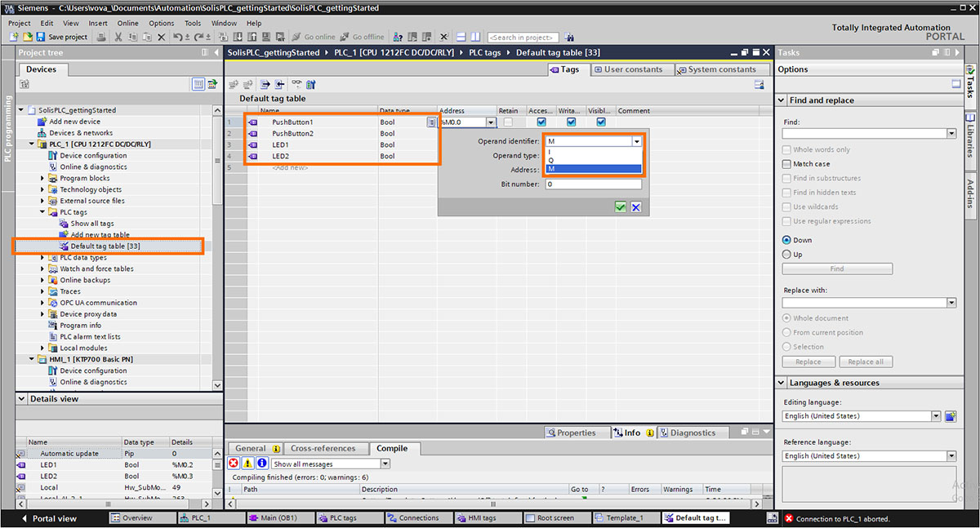Click the Bit number input field
Viewport: 980px width, 528px height.
(x=594, y=184)
